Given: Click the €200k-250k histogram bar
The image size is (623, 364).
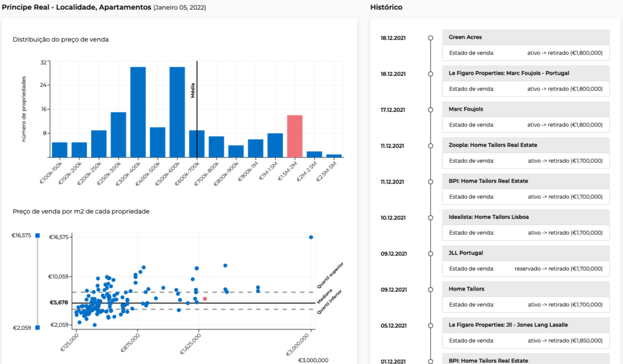Looking at the screenshot, I should tap(99, 144).
